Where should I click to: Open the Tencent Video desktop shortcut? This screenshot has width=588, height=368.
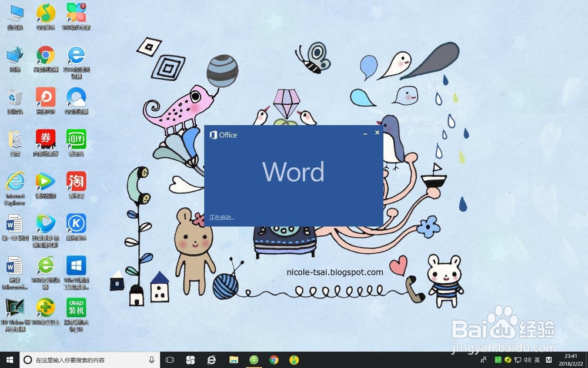46,185
